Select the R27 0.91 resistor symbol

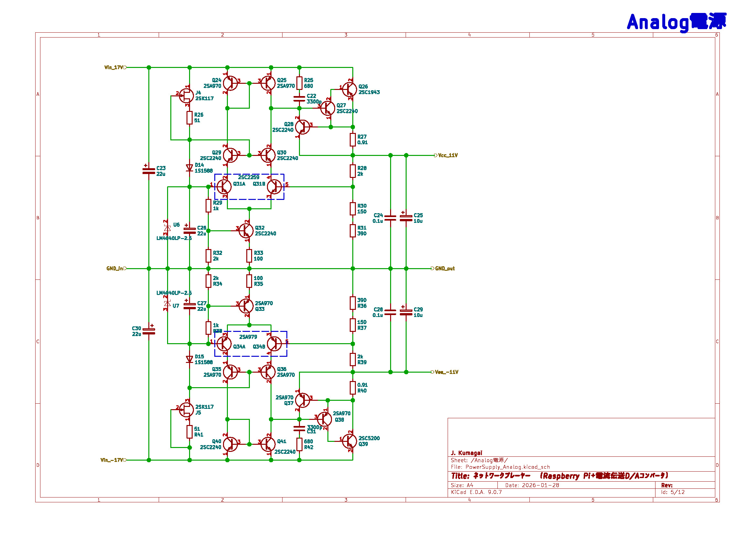353,140
